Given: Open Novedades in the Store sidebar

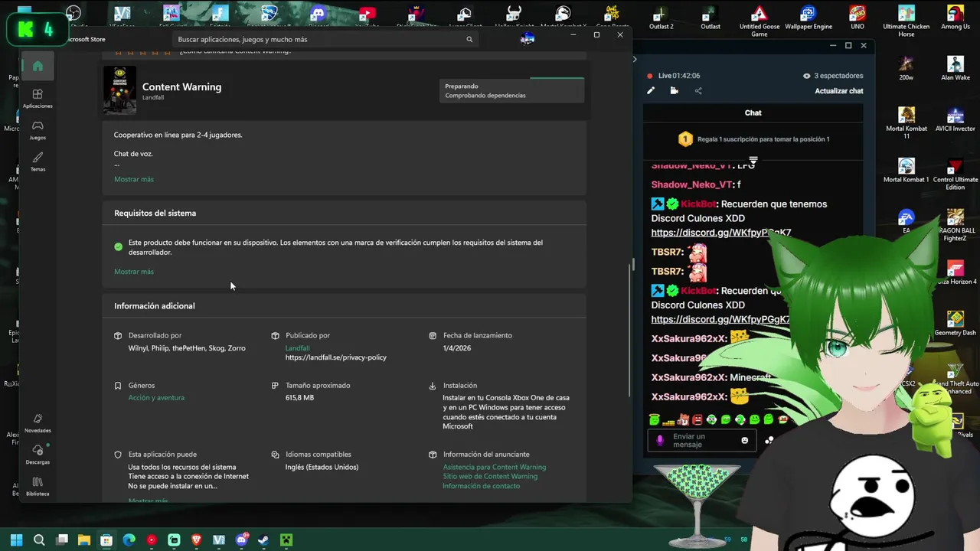Looking at the screenshot, I should [x=38, y=423].
